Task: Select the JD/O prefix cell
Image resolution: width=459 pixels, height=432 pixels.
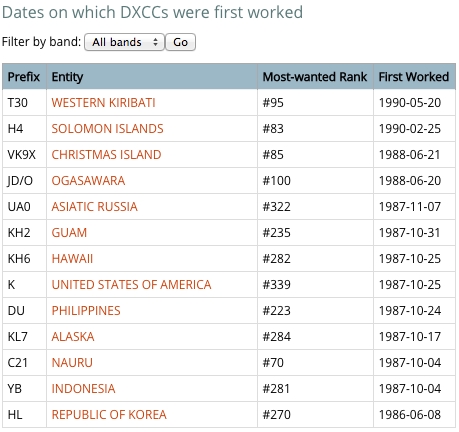Action: click(x=24, y=181)
